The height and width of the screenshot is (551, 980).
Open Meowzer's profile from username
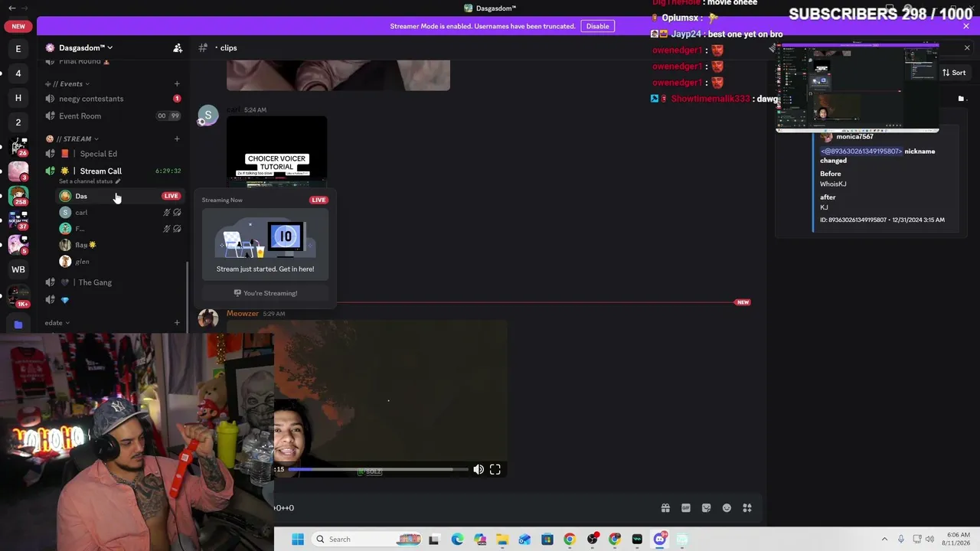(242, 313)
